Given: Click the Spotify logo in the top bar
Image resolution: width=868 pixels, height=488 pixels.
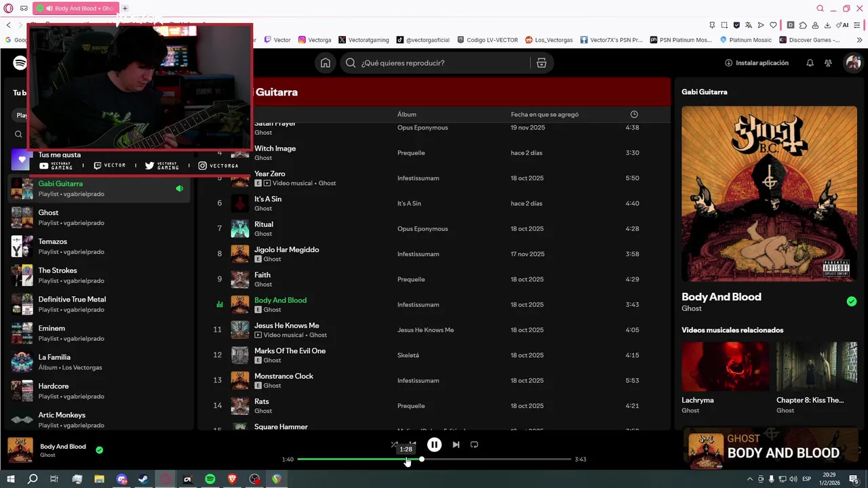Looking at the screenshot, I should [20, 63].
